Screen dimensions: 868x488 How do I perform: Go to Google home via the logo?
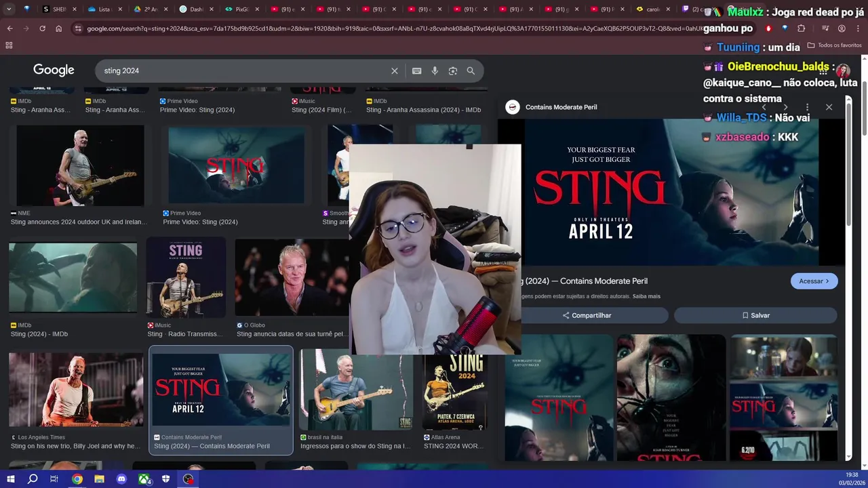point(54,70)
